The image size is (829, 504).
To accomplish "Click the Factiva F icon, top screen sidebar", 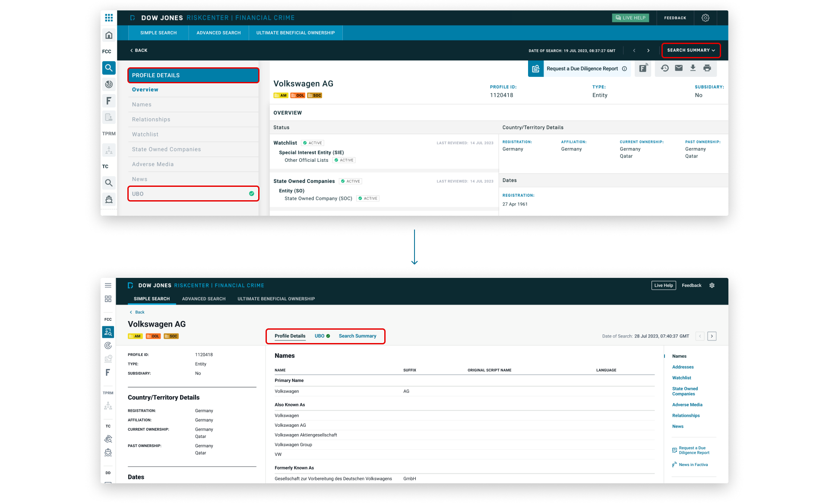I will 109,101.
